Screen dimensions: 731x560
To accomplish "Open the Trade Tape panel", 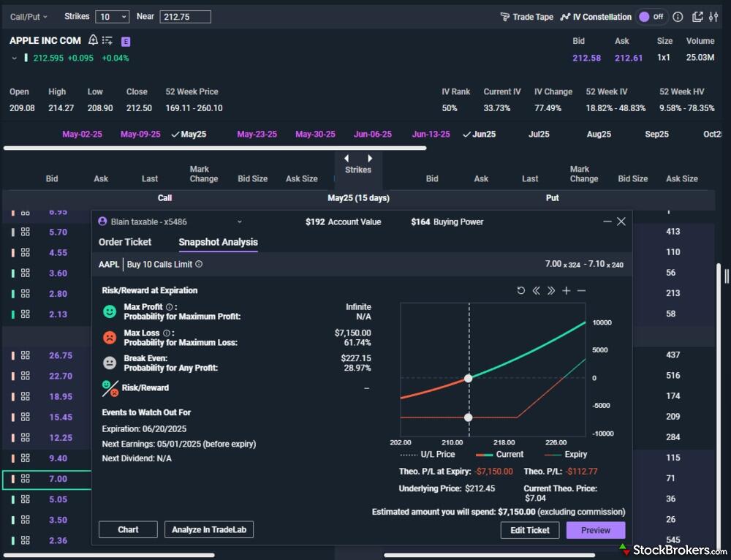I will (x=526, y=17).
